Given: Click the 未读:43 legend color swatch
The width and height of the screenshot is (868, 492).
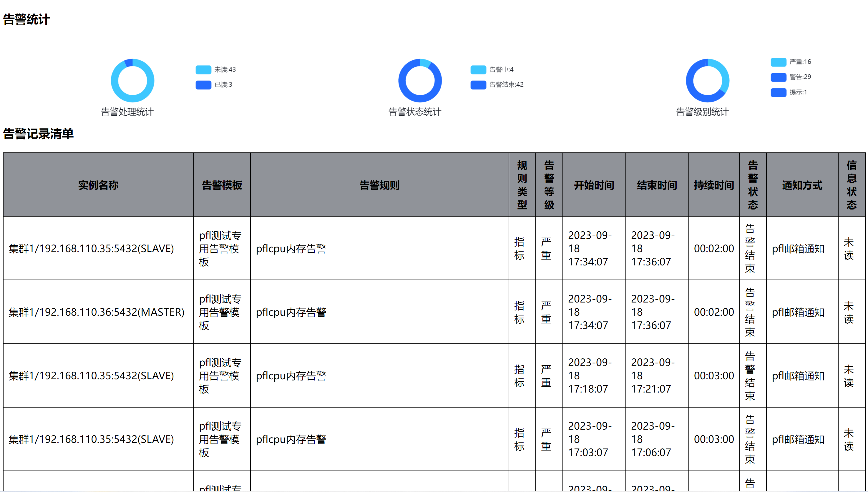Looking at the screenshot, I should [x=203, y=70].
